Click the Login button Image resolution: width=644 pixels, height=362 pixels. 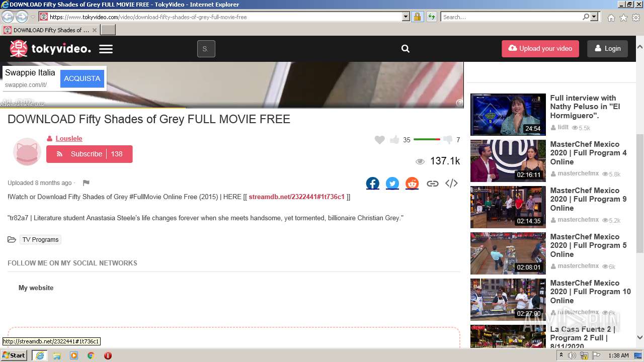[607, 49]
